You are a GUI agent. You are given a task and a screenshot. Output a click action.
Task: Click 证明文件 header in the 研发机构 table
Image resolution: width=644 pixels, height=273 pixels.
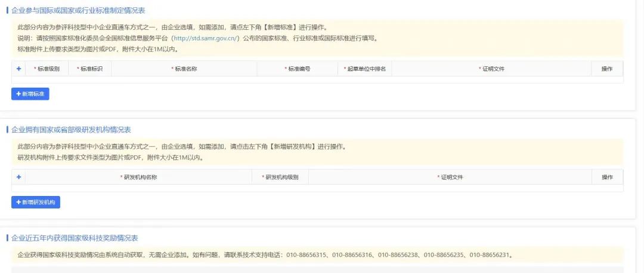tap(451, 177)
